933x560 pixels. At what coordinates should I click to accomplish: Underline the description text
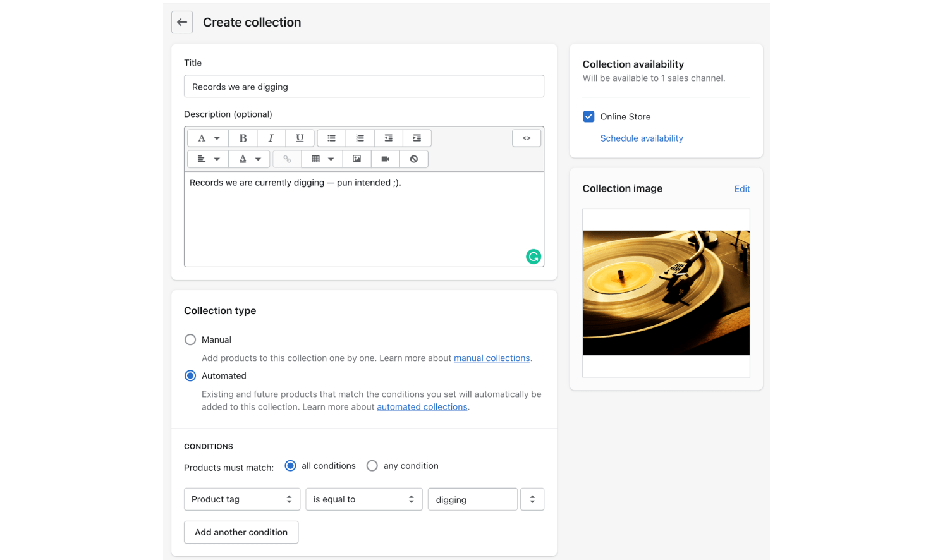tap(300, 138)
